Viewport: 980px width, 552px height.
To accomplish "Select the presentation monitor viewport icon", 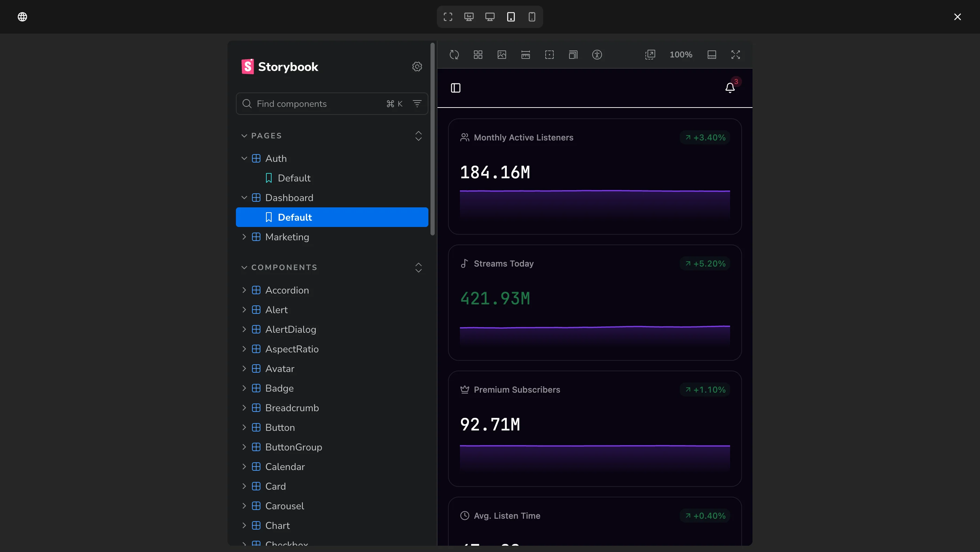I will tap(469, 17).
